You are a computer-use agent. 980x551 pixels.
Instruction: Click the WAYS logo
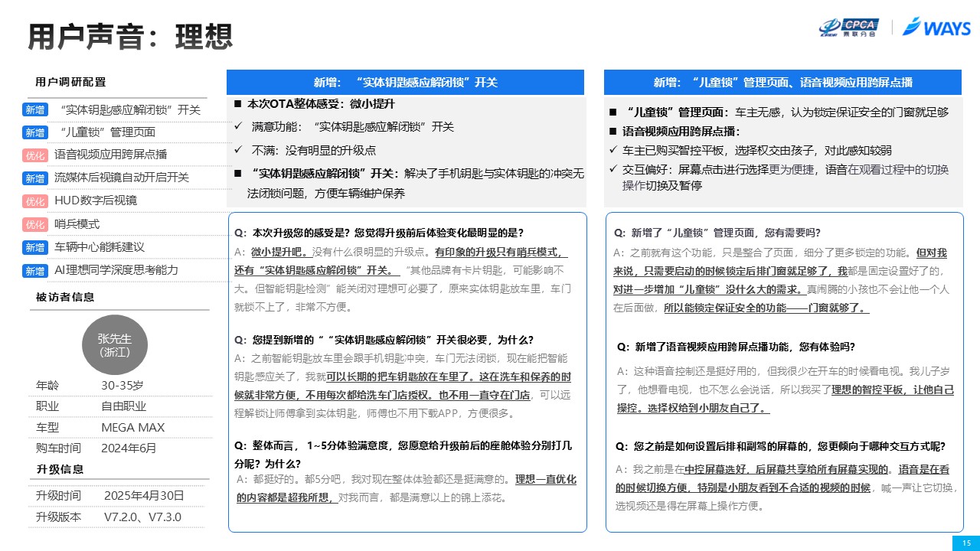937,28
